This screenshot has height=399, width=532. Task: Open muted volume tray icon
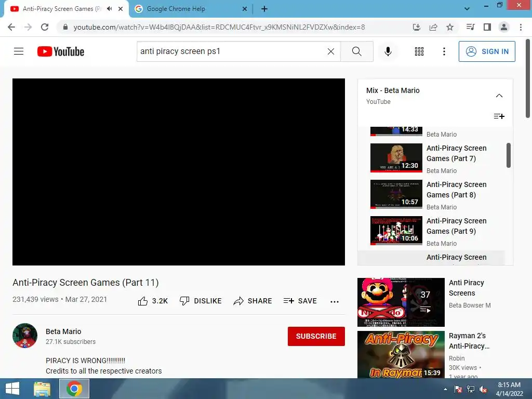(483, 389)
